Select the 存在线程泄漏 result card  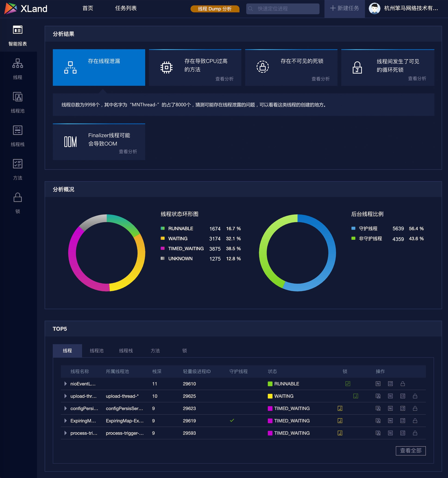click(99, 67)
